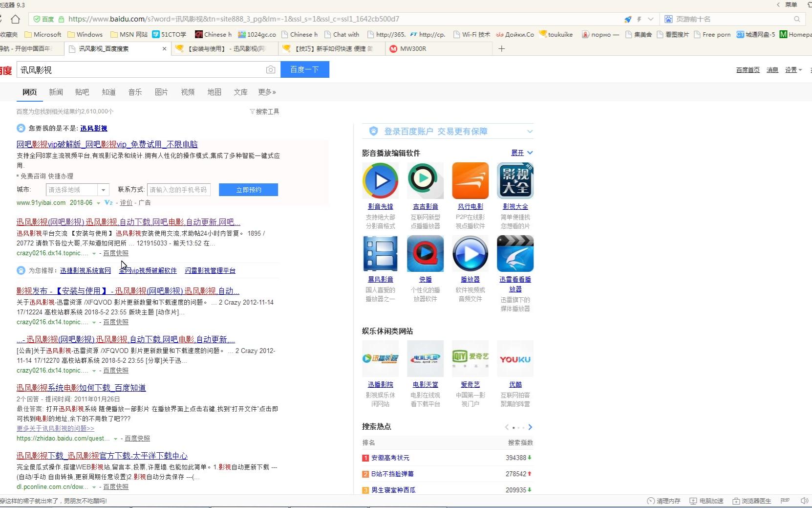Expand the 登录百度账户 panel chevron

(x=530, y=132)
